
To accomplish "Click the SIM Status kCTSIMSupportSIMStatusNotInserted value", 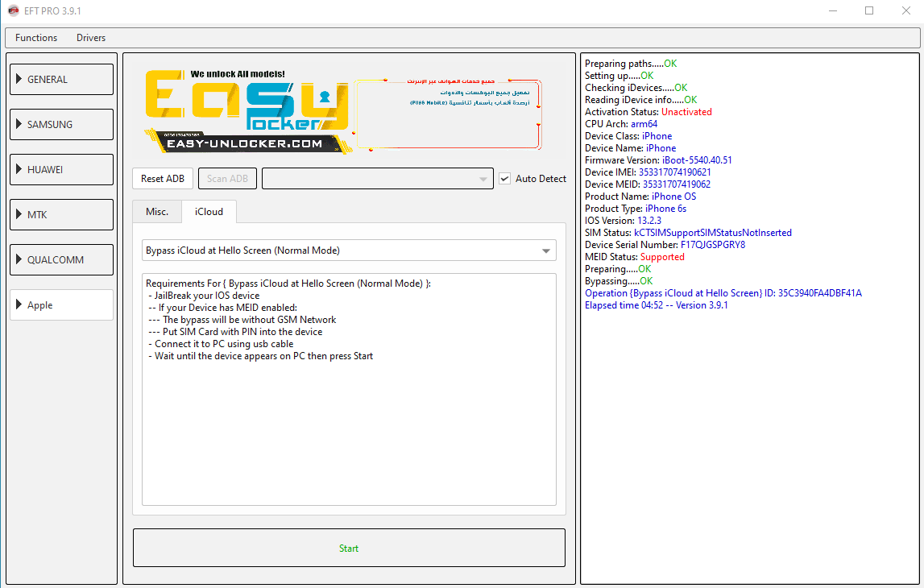I will point(713,233).
